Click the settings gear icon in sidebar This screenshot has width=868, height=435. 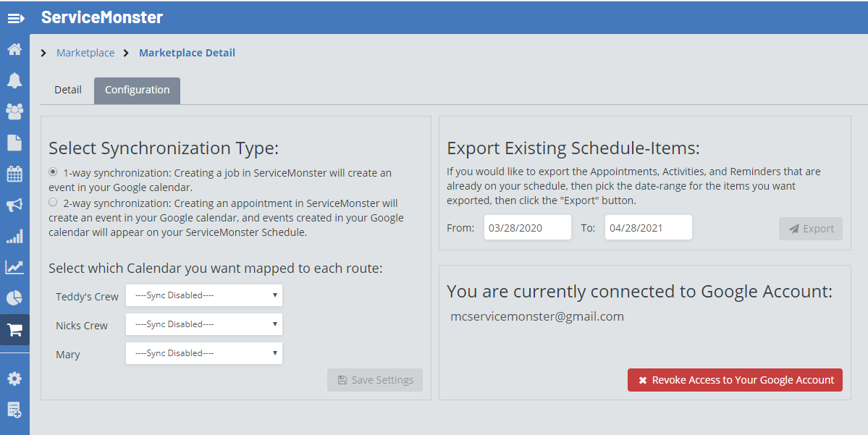(x=14, y=378)
